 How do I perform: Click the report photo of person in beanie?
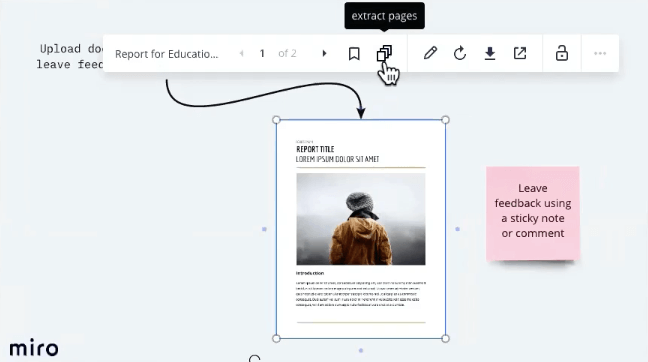(x=361, y=219)
